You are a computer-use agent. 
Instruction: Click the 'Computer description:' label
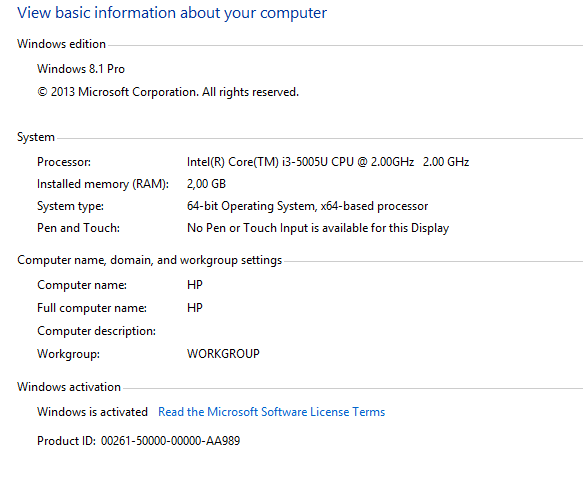[x=96, y=331]
